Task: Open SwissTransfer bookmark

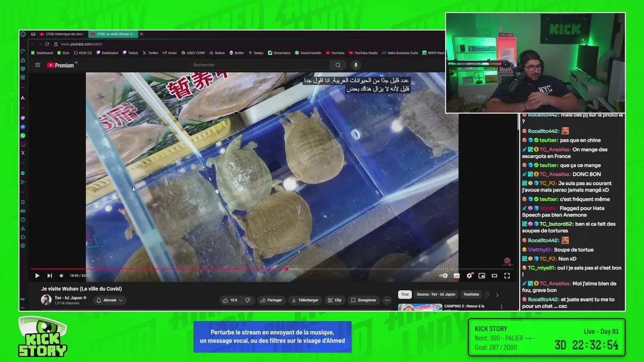Action: [308, 53]
